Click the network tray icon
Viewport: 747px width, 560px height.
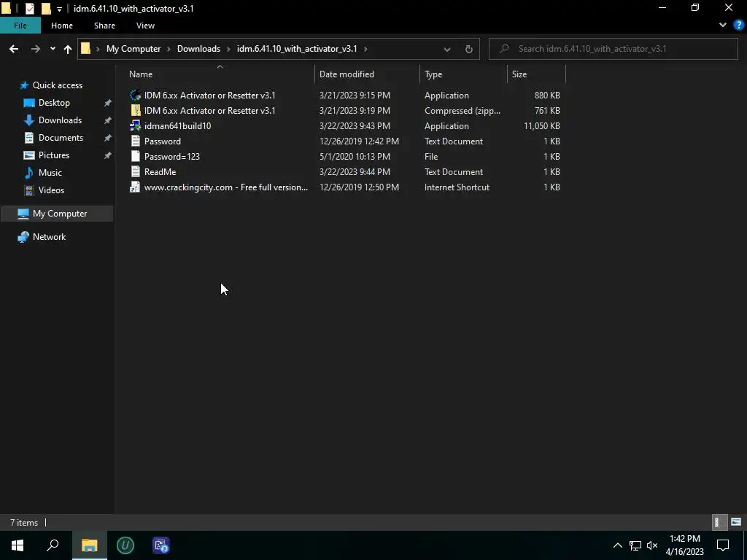(x=635, y=545)
